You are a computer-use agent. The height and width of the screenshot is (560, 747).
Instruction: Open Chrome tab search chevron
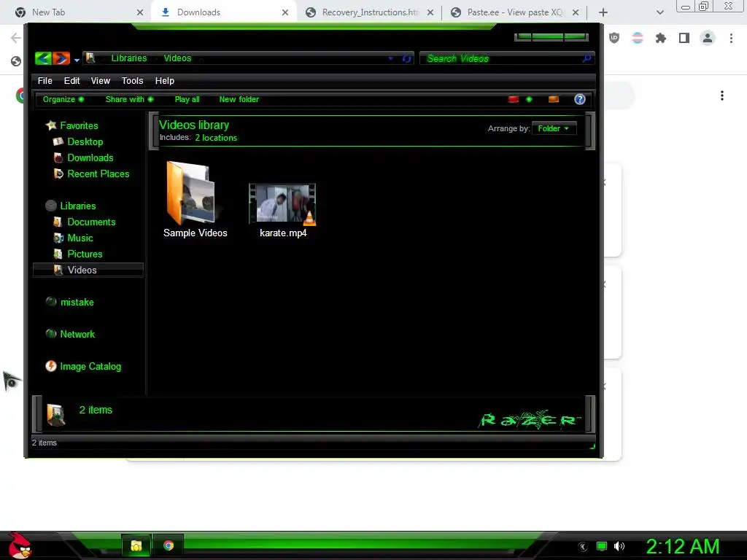pyautogui.click(x=659, y=12)
